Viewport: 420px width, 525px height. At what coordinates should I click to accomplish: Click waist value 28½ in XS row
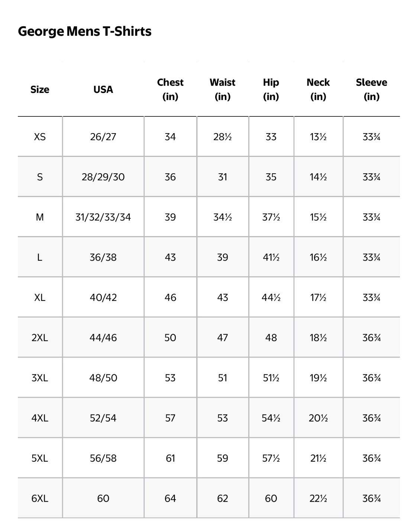click(223, 137)
